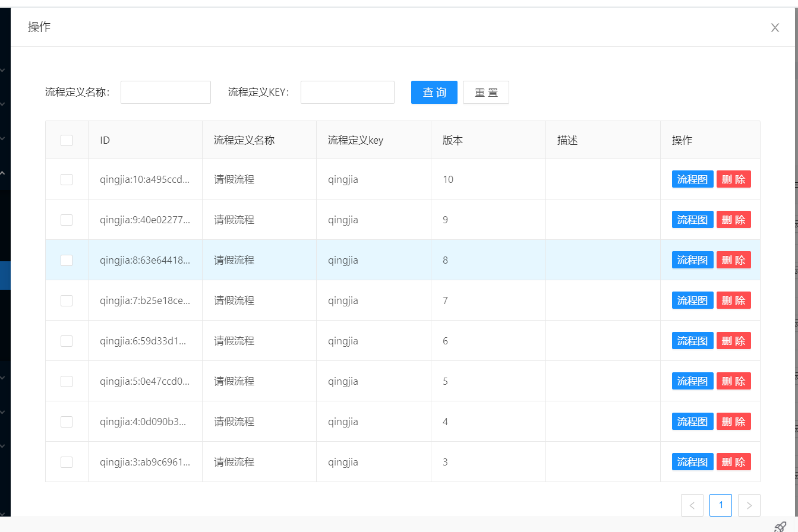
Task: Click the ID cell qingjia:10:a495ccd...
Action: [x=145, y=179]
